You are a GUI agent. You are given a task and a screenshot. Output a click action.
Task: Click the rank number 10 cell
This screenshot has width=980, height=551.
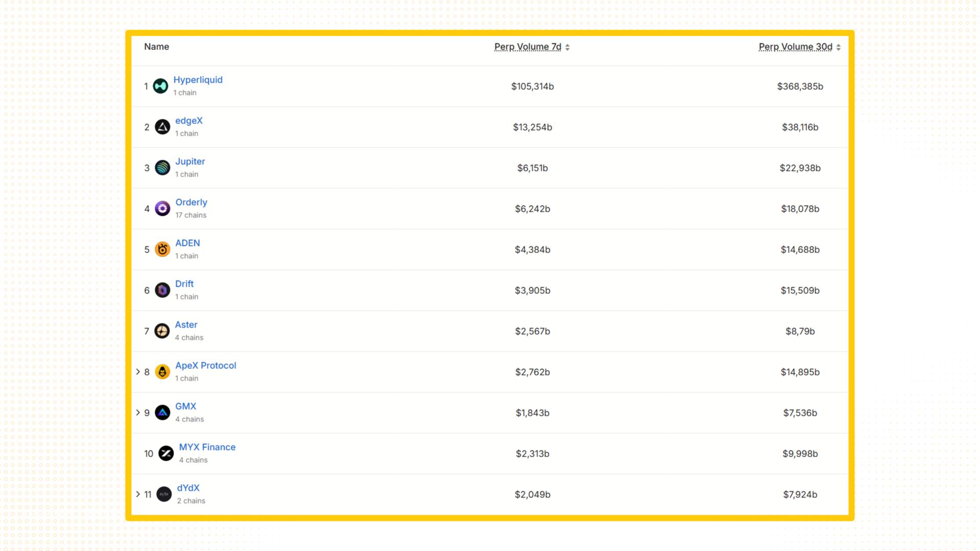(149, 454)
